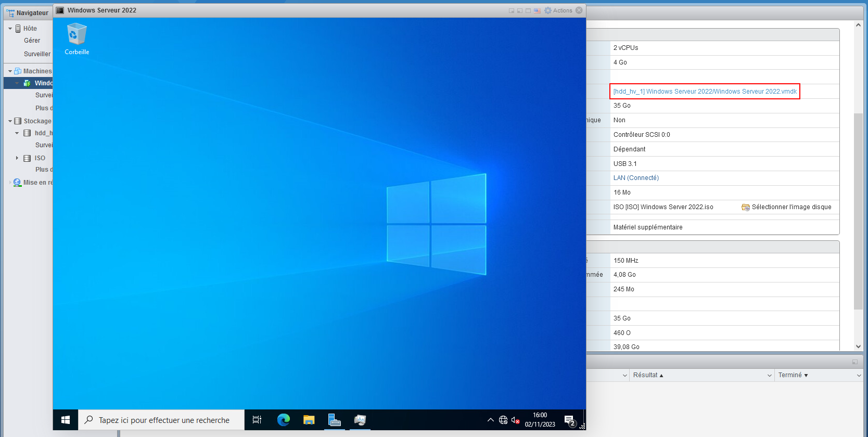Click the 150 MHz value

click(626, 261)
